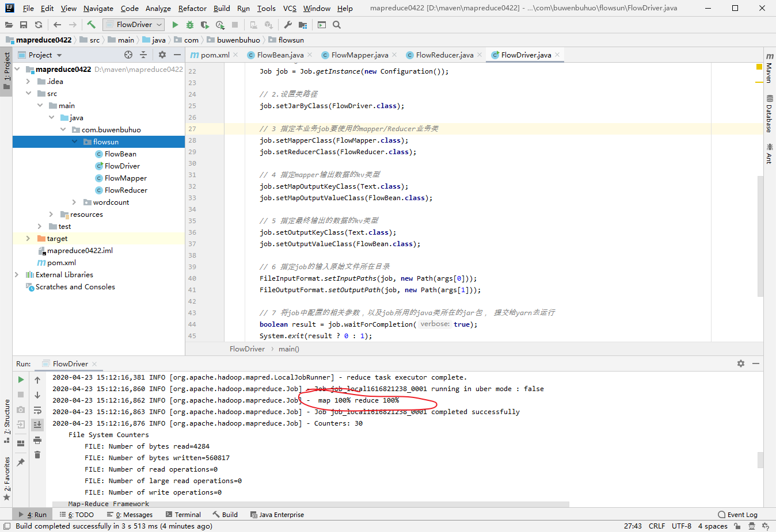Collapse the mapreduce0422 root node
This screenshot has height=532, width=776.
(x=17, y=69)
